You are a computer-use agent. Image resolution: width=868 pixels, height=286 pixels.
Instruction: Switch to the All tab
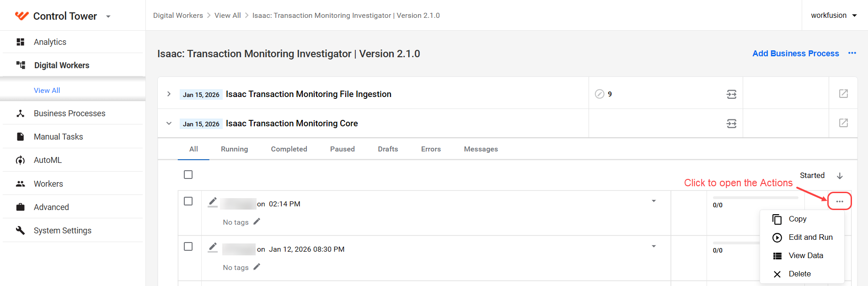point(193,149)
